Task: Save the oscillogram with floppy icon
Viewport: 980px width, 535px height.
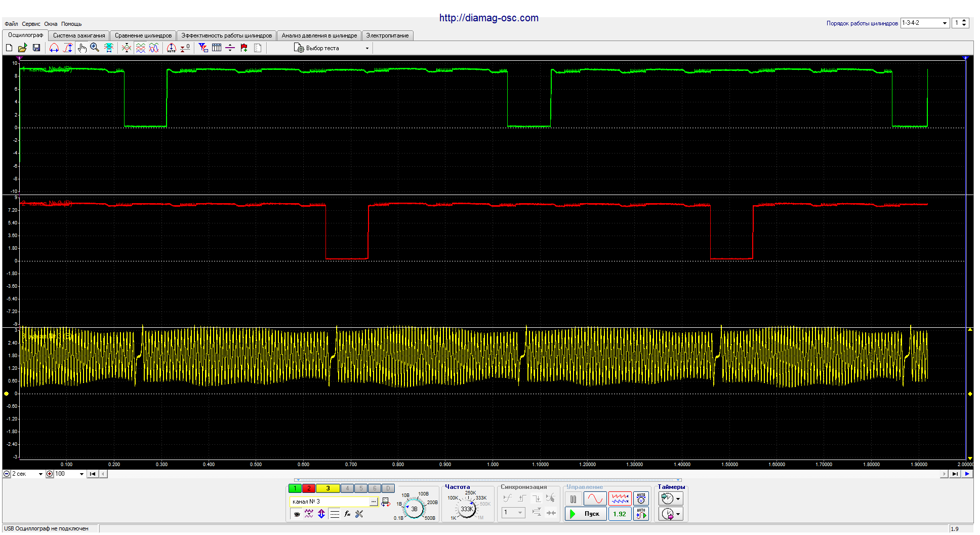Action: (36, 48)
